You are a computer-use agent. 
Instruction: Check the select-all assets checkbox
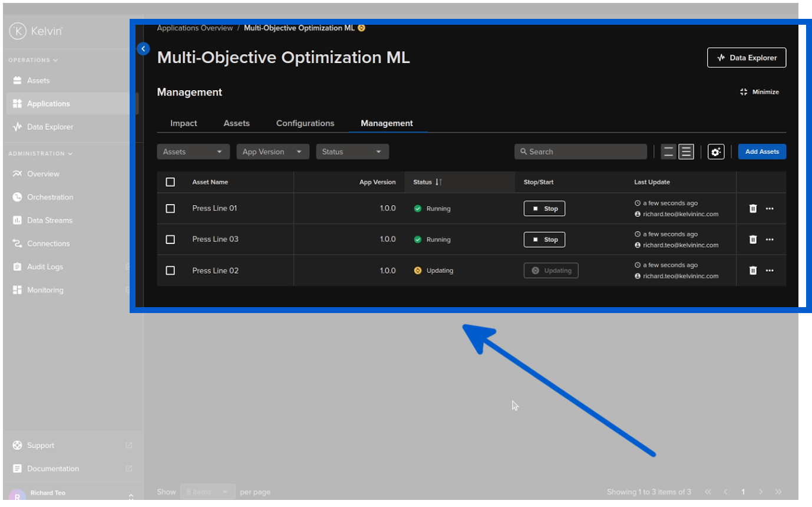[x=170, y=182]
